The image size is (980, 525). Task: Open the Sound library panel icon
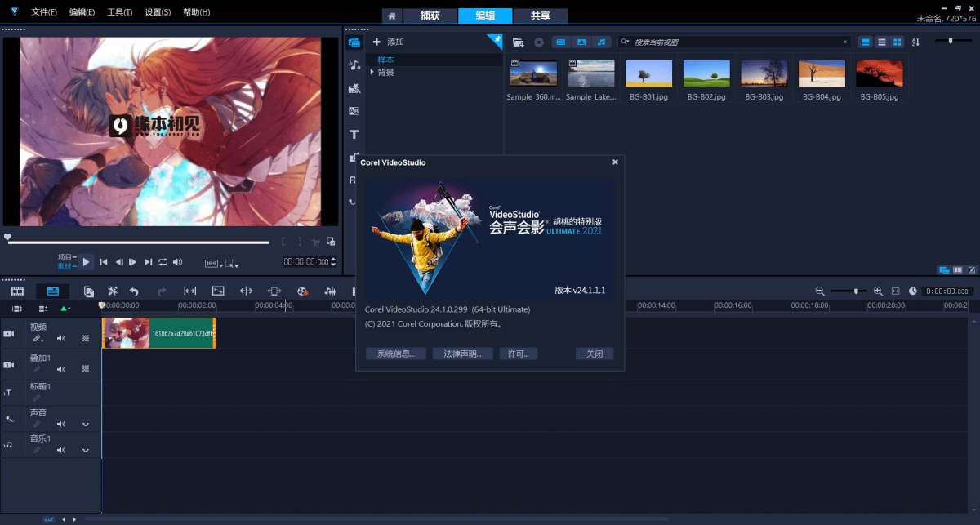coord(354,65)
